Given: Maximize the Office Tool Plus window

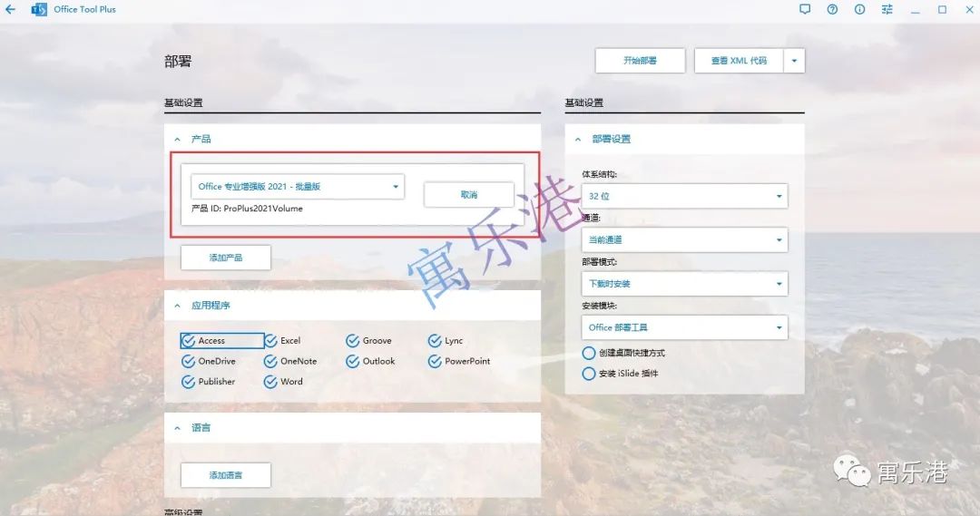Looking at the screenshot, I should click(x=943, y=9).
